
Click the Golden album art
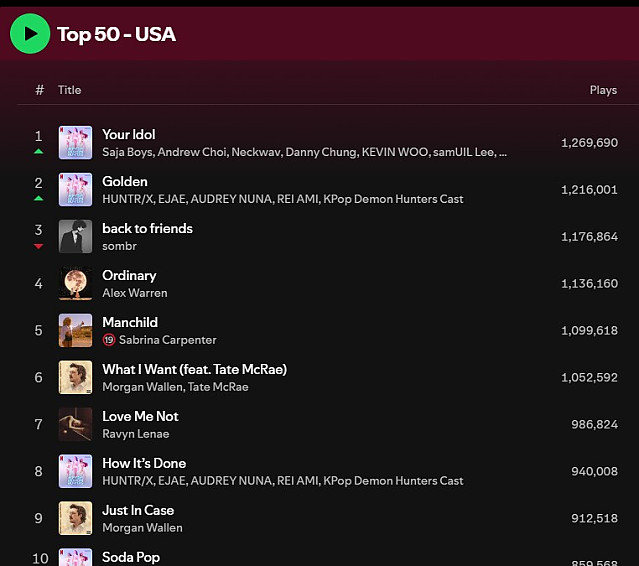point(75,190)
